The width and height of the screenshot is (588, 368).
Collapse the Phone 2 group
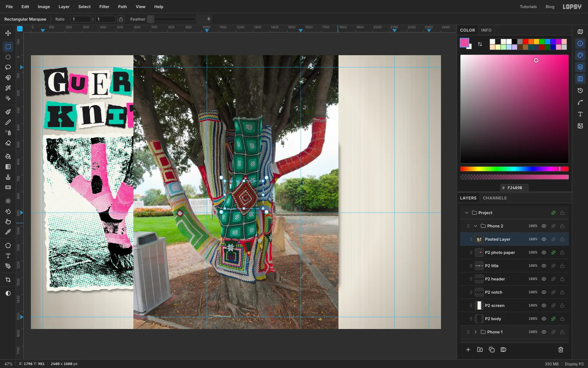476,226
